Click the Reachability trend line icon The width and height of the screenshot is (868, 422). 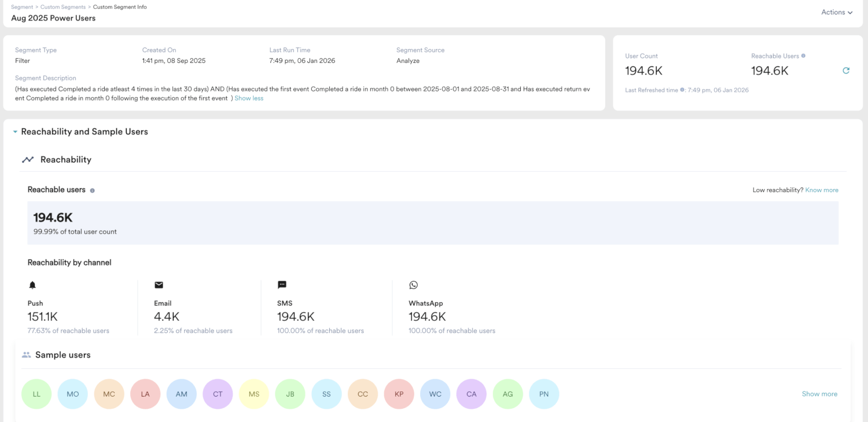click(x=28, y=160)
